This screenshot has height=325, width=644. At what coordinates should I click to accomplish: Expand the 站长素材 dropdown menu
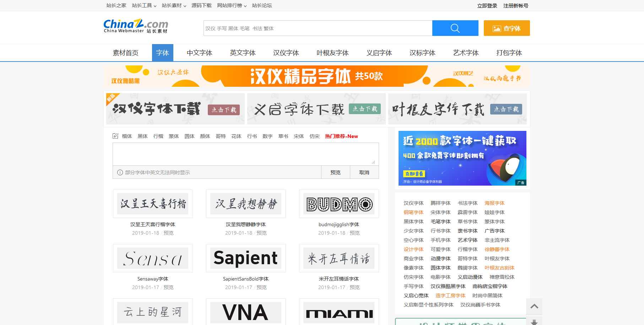point(174,6)
